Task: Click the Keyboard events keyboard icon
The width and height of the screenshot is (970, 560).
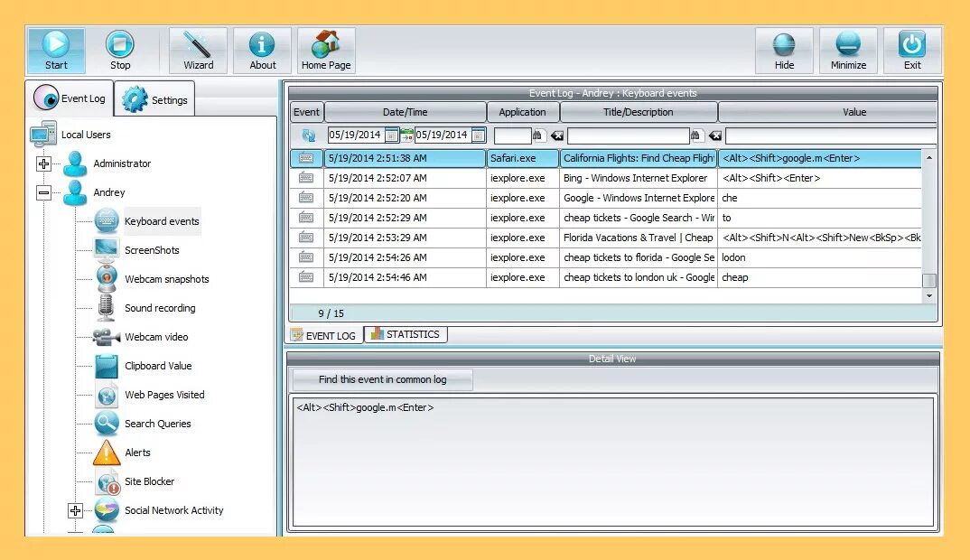Action: click(x=107, y=221)
